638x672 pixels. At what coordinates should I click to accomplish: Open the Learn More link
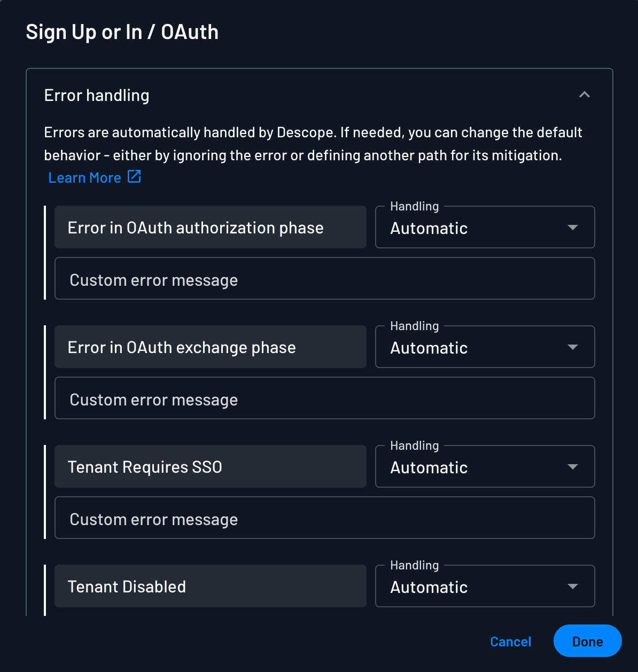point(85,178)
